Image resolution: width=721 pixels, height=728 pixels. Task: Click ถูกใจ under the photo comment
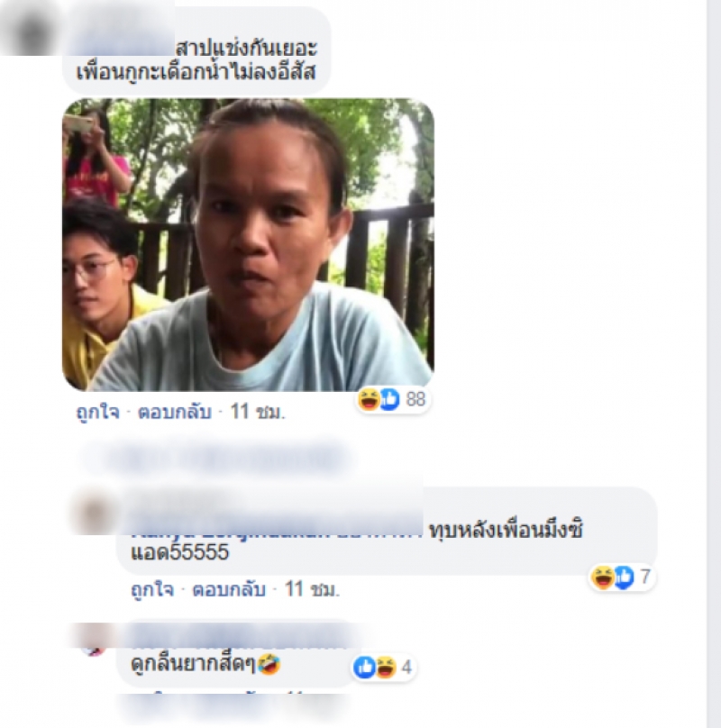click(97, 412)
